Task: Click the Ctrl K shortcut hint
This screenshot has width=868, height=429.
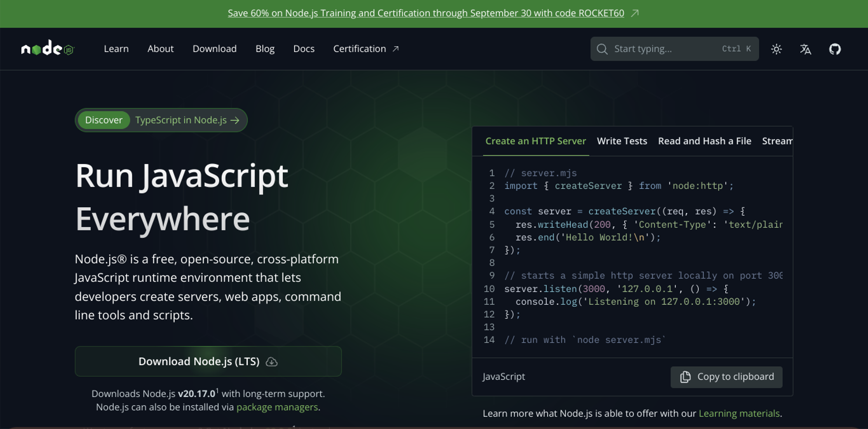Action: 737,49
